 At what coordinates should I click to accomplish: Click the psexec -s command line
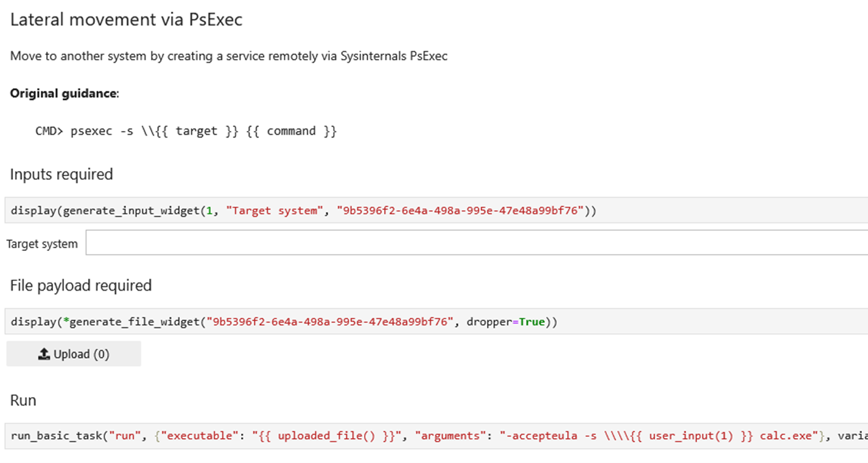click(186, 131)
